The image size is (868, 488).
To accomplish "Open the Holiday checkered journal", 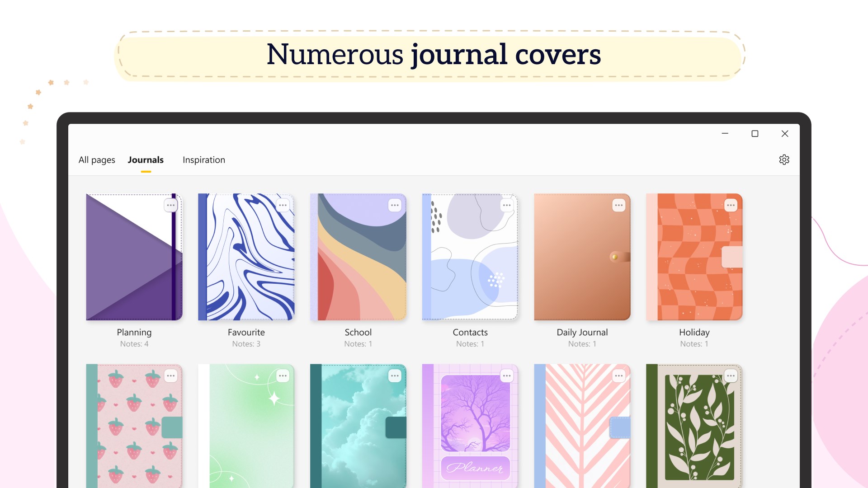I will [694, 257].
